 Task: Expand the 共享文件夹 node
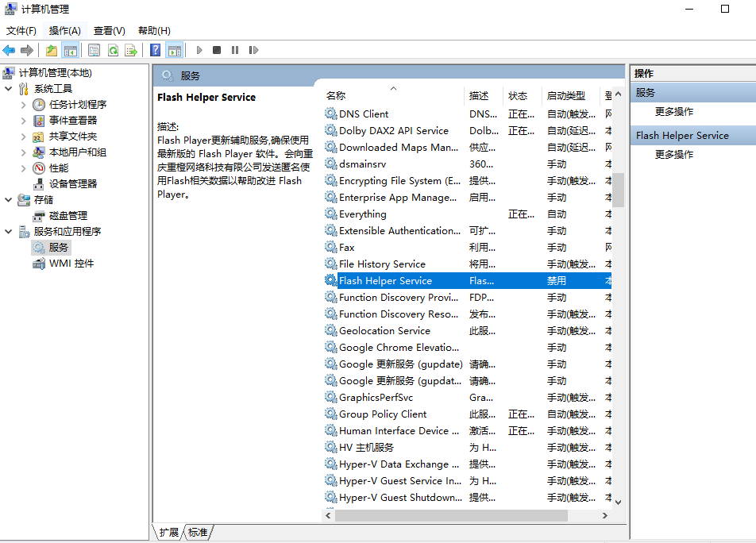(23, 137)
